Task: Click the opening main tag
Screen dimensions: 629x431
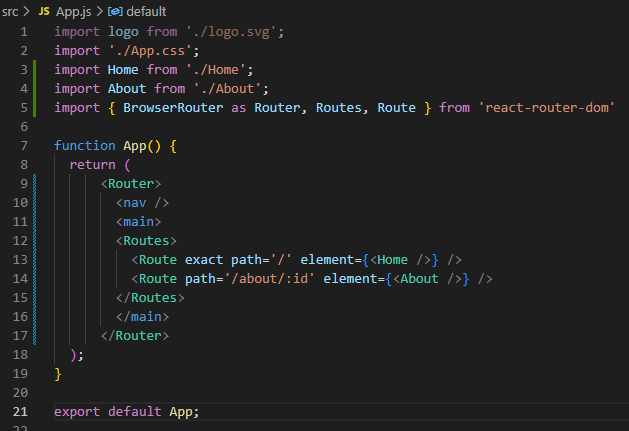Action: pos(139,222)
